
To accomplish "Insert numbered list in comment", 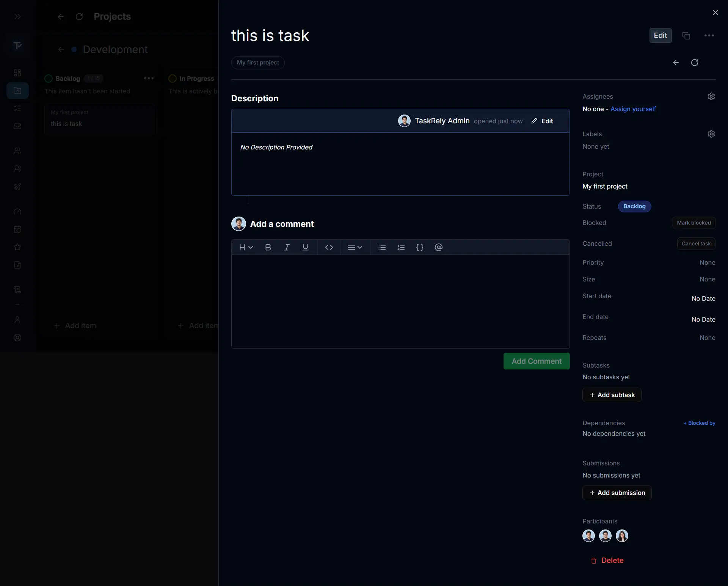I will tap(401, 247).
